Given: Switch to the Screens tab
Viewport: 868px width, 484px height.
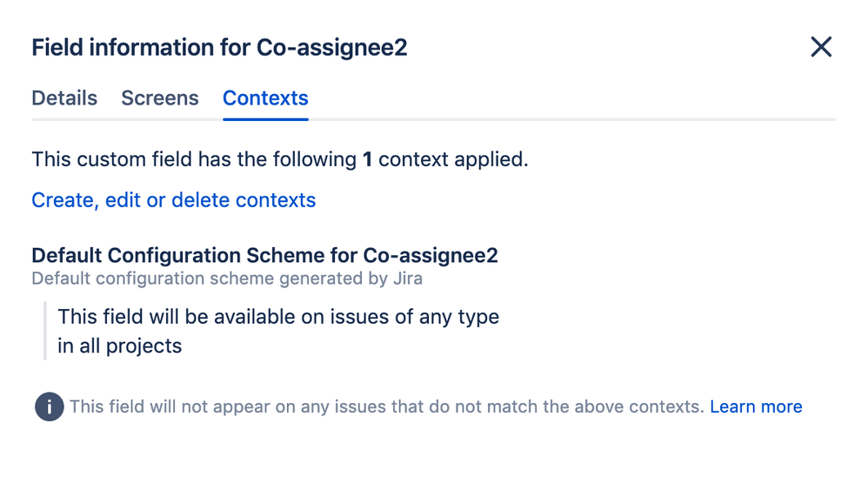Looking at the screenshot, I should pyautogui.click(x=160, y=98).
